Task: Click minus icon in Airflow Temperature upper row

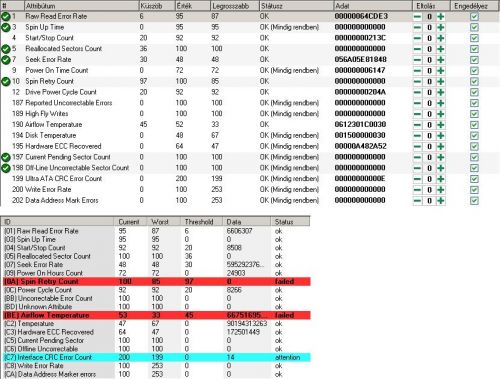Action: coord(417,125)
